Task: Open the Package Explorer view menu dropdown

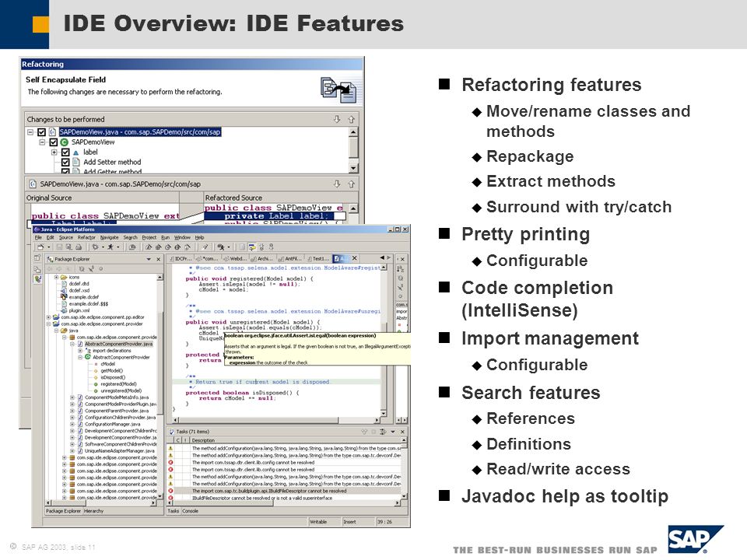Action: [x=149, y=259]
